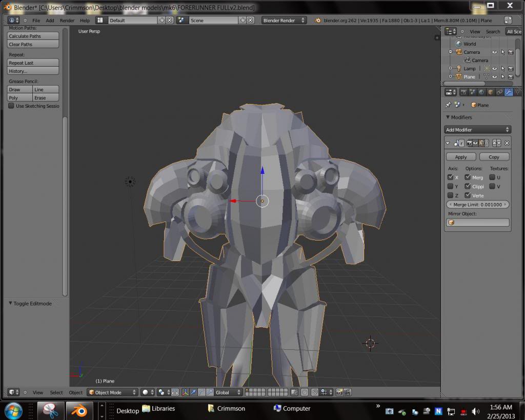The width and height of the screenshot is (525, 420).
Task: Click the OpenGL render image camera icon
Action: coord(339,392)
